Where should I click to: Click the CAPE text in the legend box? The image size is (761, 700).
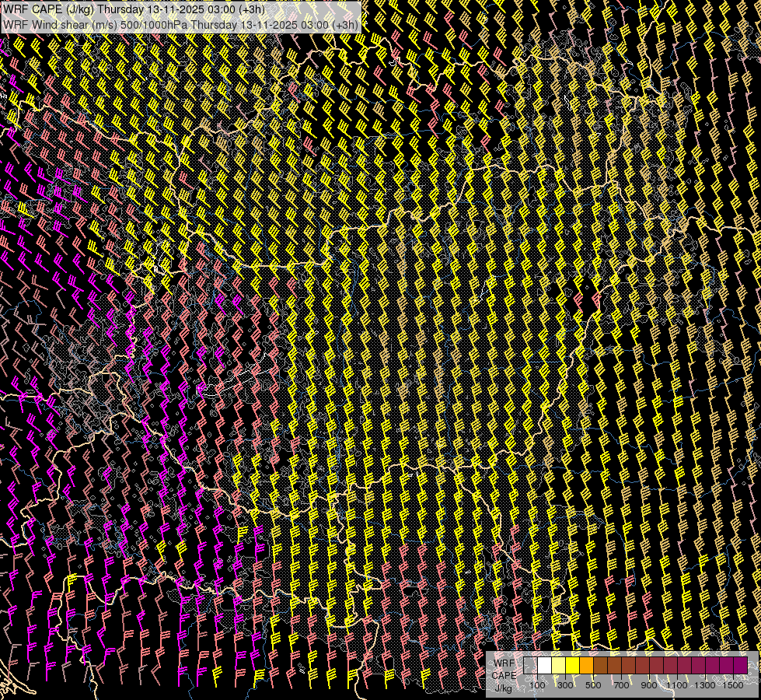(x=504, y=675)
